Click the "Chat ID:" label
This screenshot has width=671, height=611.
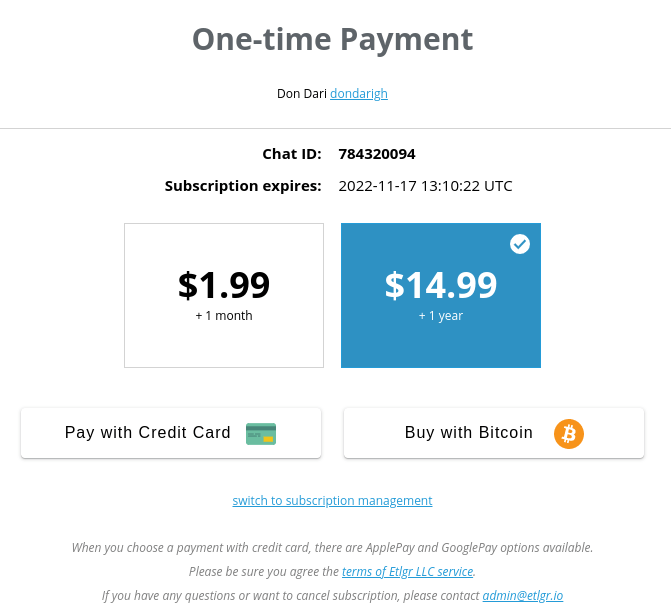(292, 154)
